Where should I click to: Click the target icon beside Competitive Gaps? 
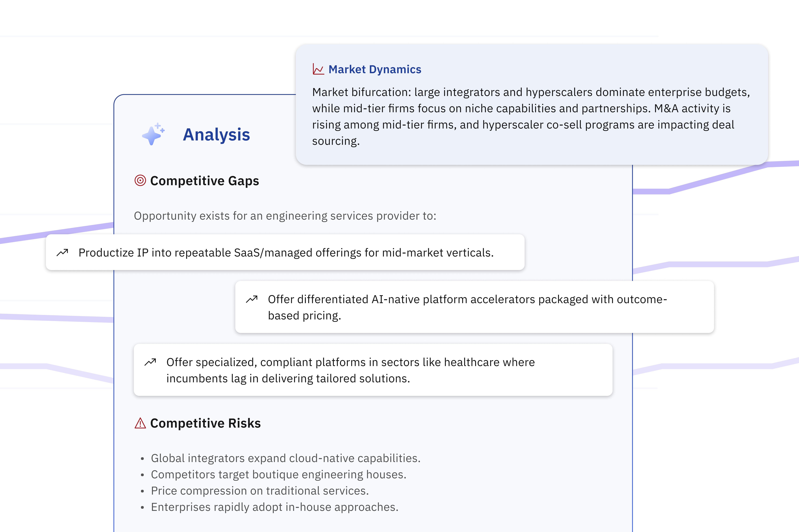[x=140, y=180]
